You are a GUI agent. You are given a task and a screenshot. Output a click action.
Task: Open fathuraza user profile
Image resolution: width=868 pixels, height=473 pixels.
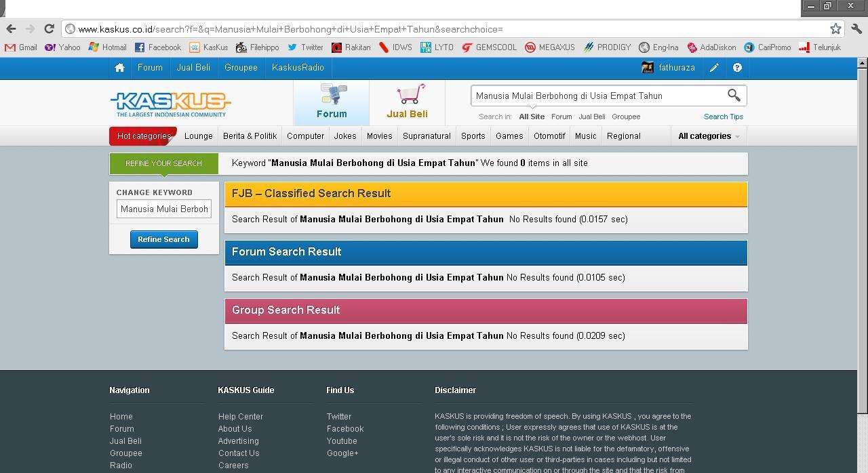click(x=668, y=68)
